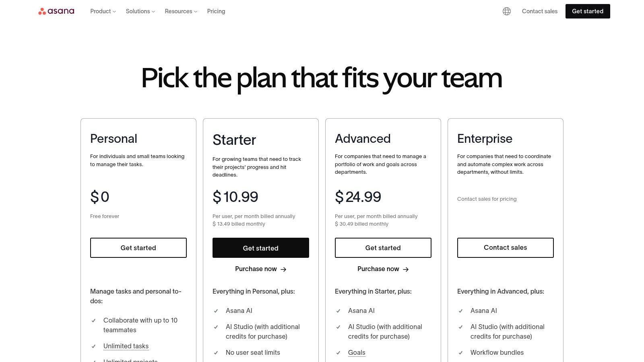Screen dimensions: 644x362
Task: Click Get started in the top navigation
Action: pos(588,11)
